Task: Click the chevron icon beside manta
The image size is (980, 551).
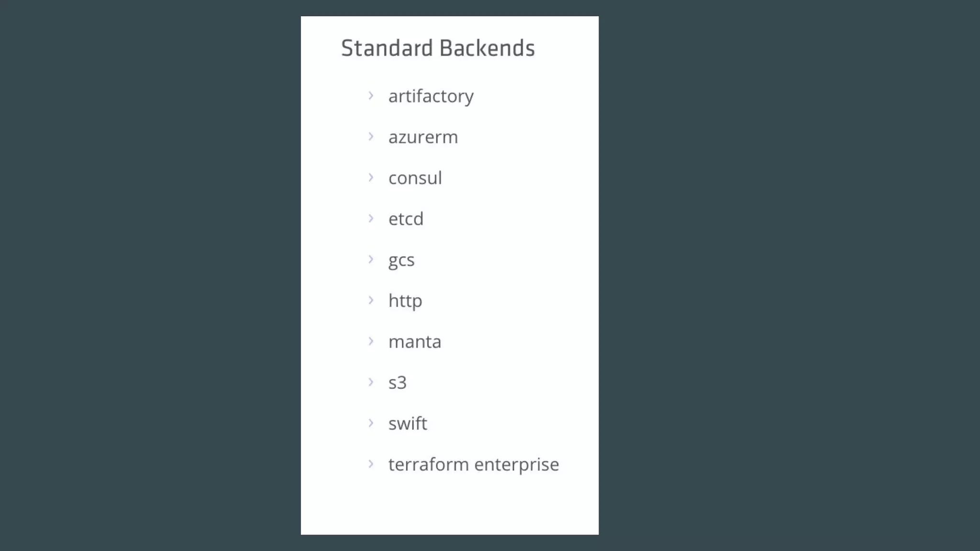Action: 371,341
